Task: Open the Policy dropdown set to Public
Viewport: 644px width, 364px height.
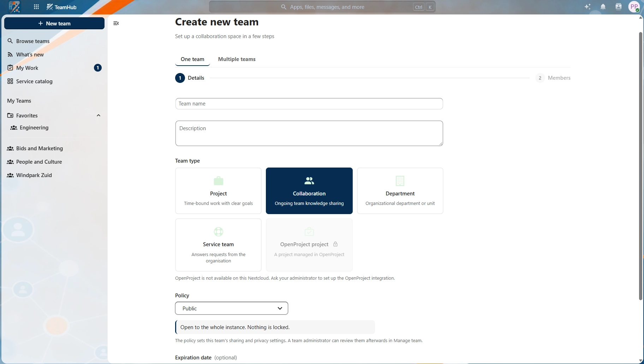Action: [x=232, y=308]
